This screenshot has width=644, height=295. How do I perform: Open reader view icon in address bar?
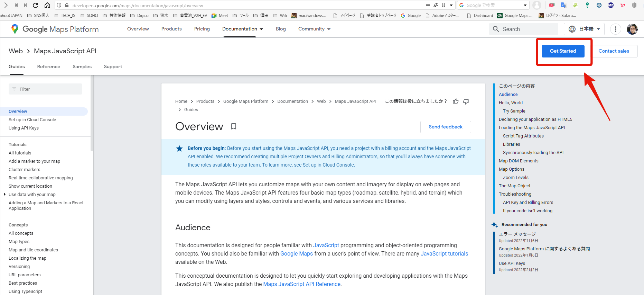(x=428, y=5)
